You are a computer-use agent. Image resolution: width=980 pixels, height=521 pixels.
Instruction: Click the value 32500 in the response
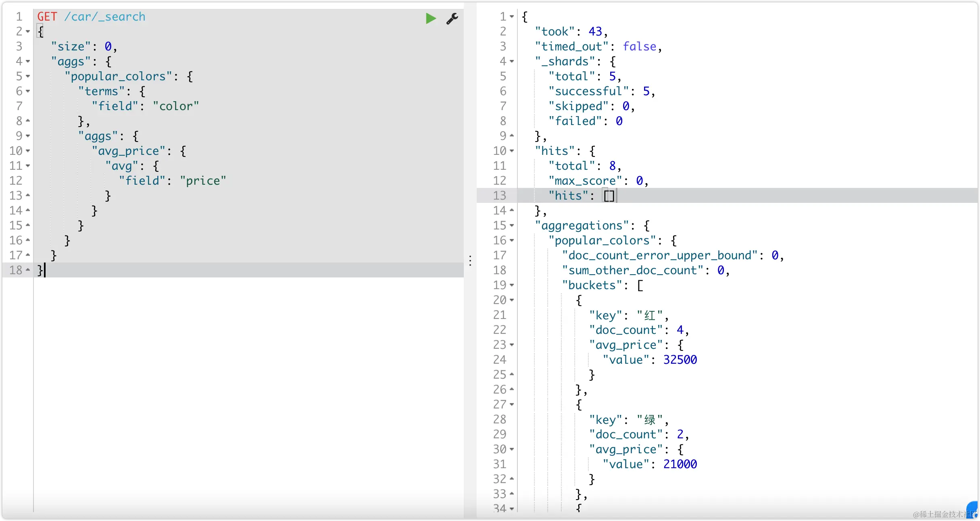[x=680, y=360]
